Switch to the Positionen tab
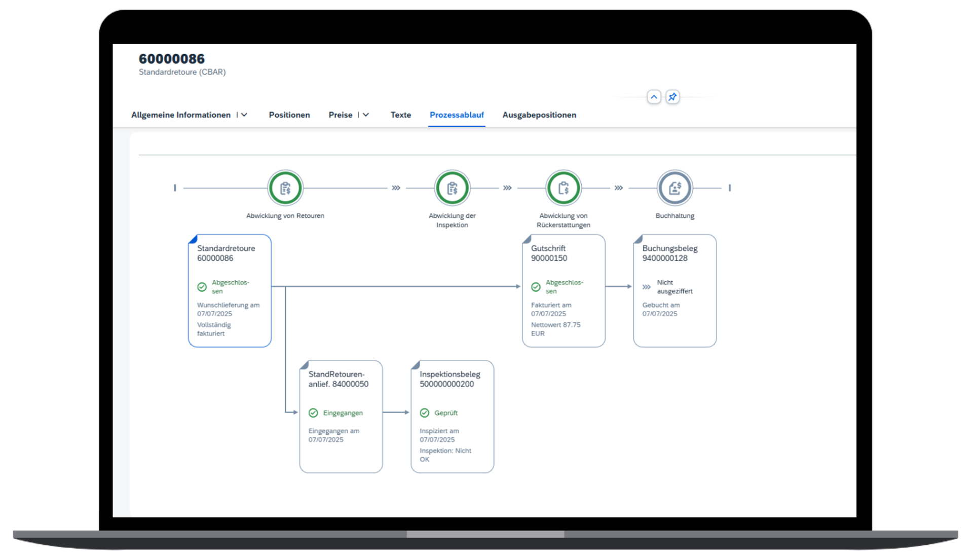Image resolution: width=973 pixels, height=560 pixels. [x=289, y=115]
